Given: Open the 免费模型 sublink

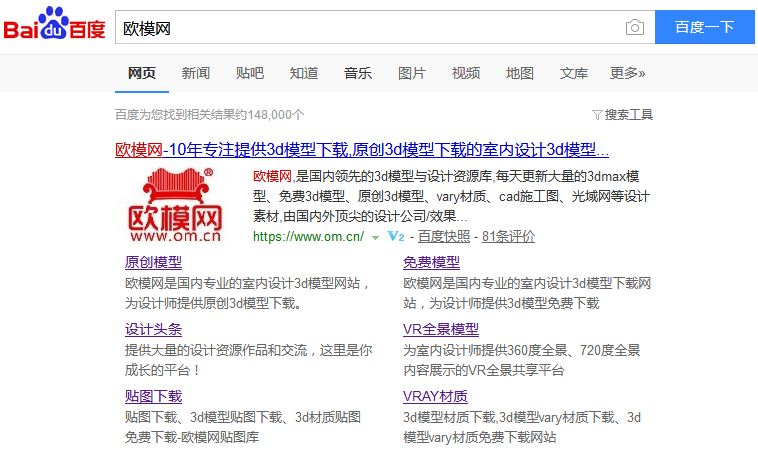Looking at the screenshot, I should [x=431, y=262].
